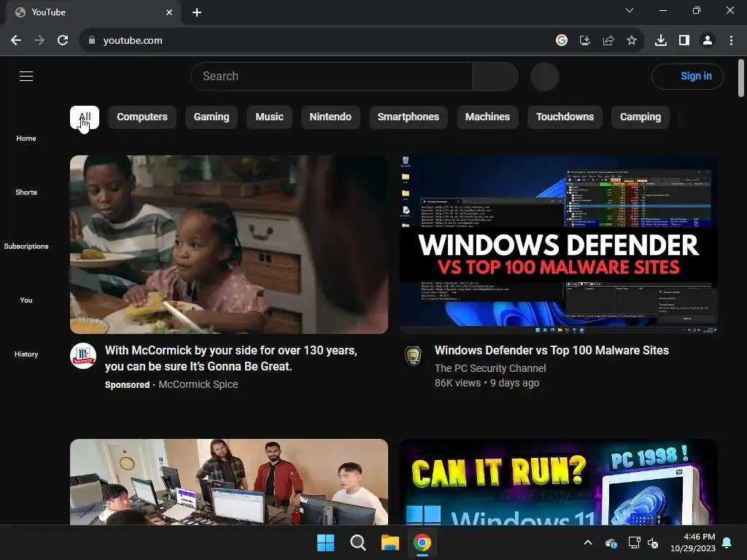The image size is (747, 560).
Task: Click the Sign in button
Action: point(687,76)
